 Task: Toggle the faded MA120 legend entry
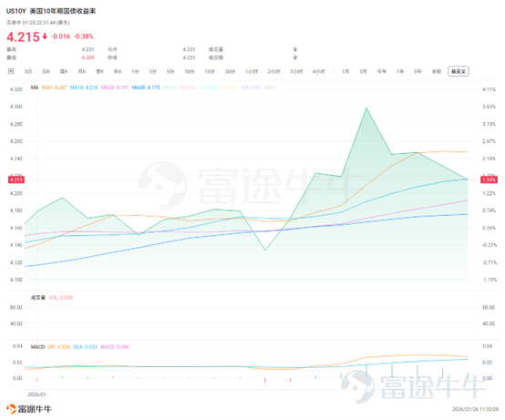point(189,87)
